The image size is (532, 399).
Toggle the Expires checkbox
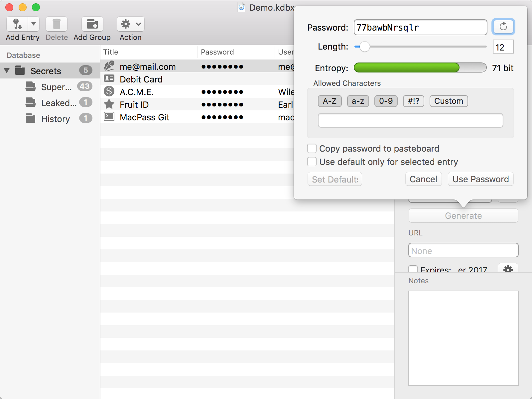coord(413,269)
